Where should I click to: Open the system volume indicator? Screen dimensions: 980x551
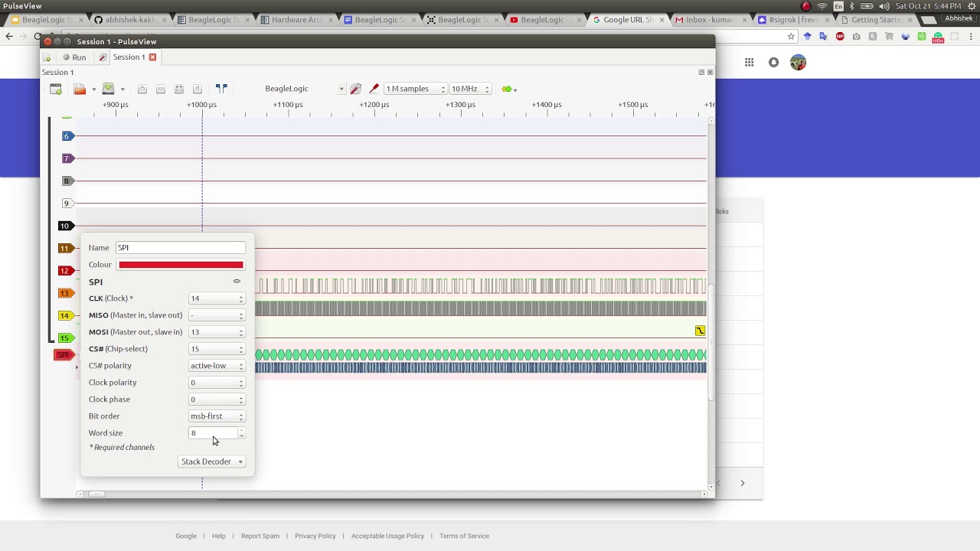point(885,6)
